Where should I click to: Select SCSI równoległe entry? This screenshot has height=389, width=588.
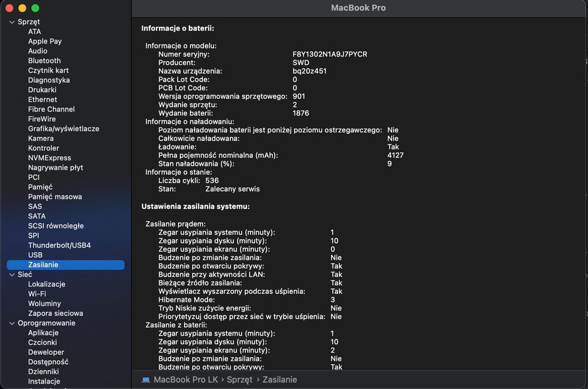click(56, 226)
